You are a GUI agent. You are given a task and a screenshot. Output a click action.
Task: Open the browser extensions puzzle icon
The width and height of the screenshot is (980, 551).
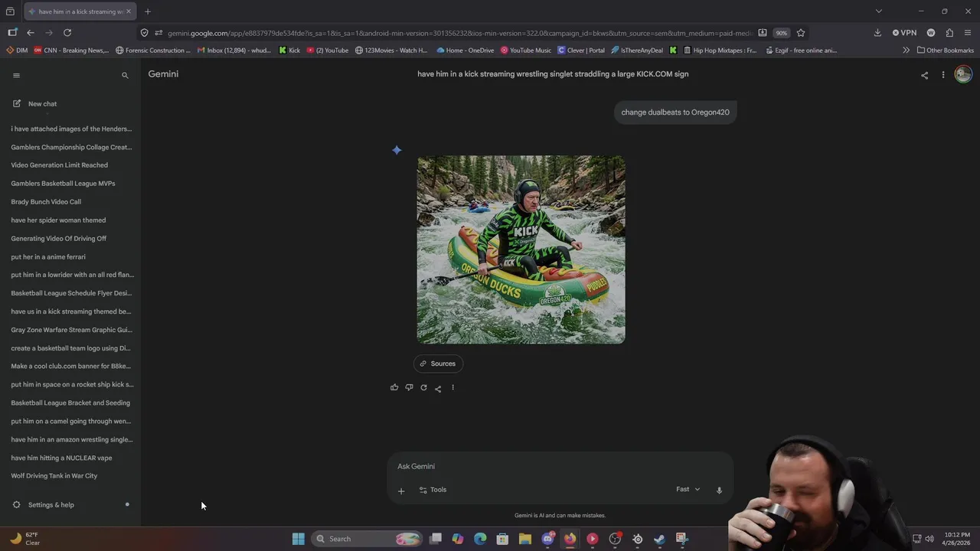949,33
